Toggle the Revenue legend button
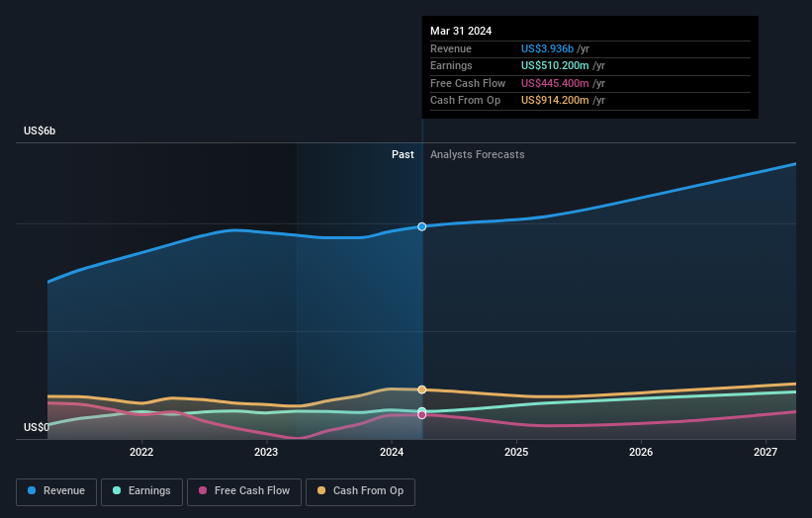 (x=56, y=491)
